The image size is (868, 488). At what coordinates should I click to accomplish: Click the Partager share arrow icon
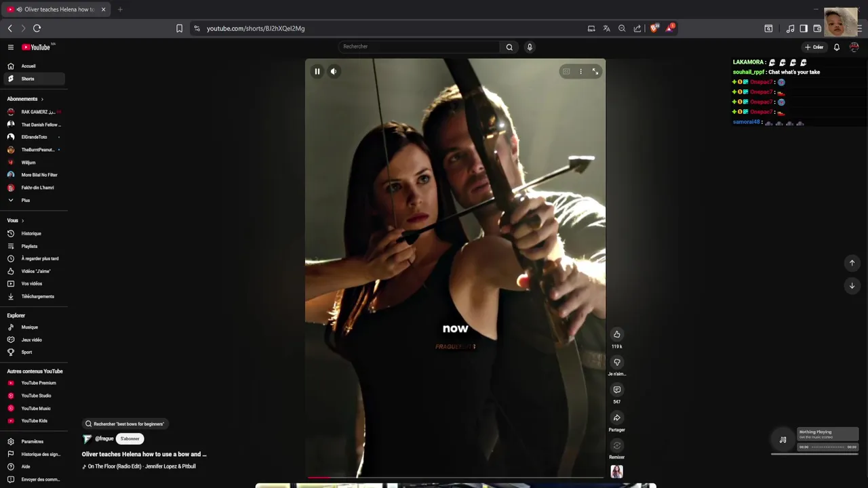click(616, 418)
